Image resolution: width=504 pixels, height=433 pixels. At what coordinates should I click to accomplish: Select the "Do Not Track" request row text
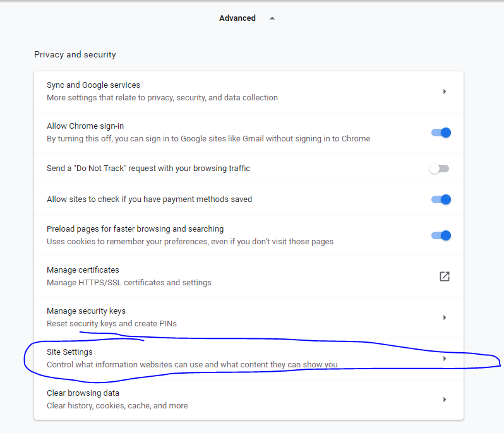(x=148, y=169)
